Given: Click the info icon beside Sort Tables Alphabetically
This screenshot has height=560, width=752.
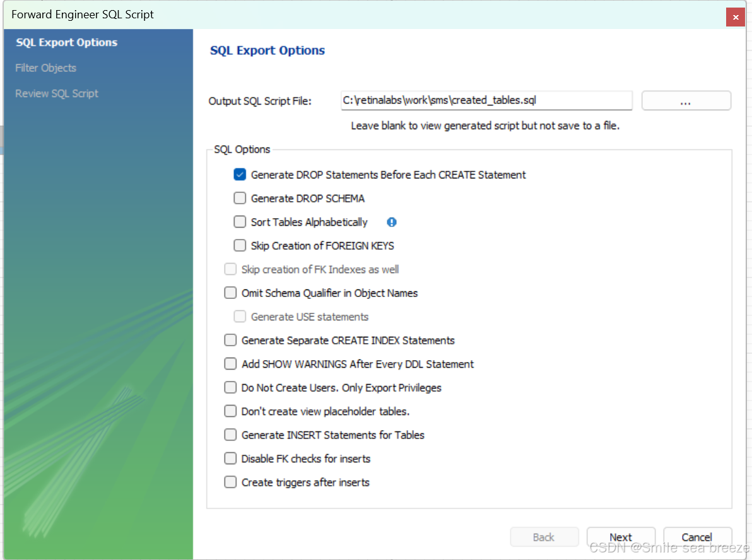Looking at the screenshot, I should click(391, 222).
